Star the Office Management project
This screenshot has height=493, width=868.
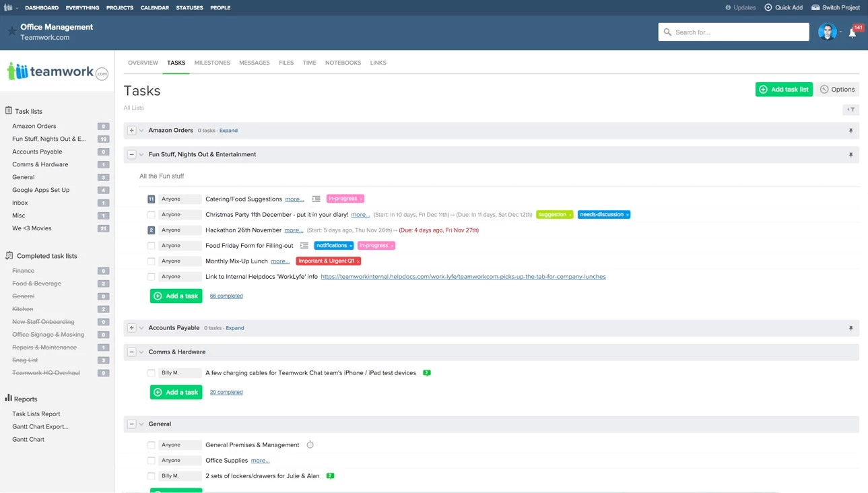point(11,32)
